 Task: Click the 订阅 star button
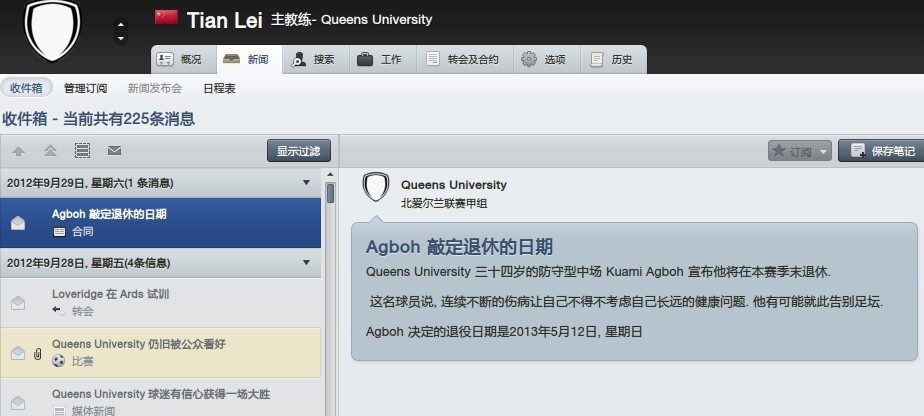pos(793,151)
